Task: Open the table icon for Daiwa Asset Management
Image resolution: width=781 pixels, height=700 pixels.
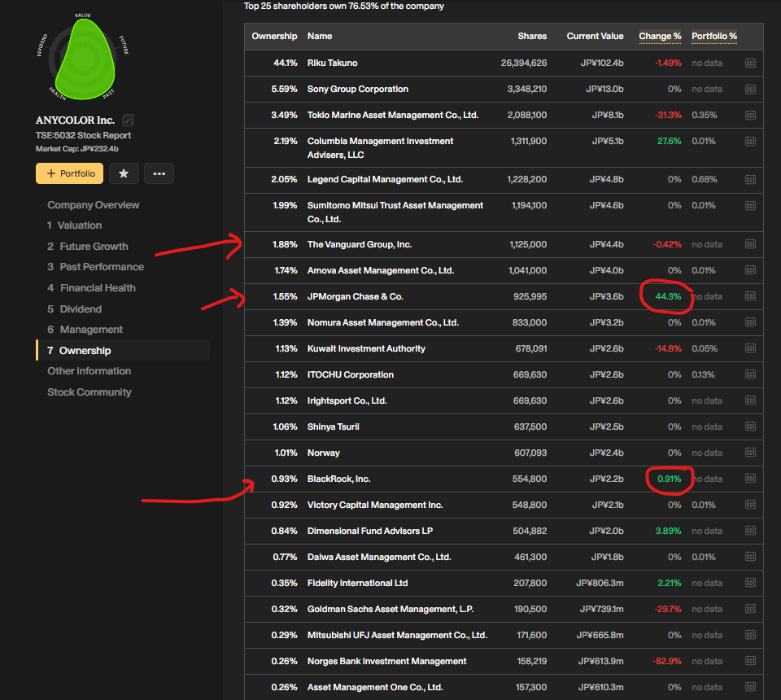Action: 750,557
